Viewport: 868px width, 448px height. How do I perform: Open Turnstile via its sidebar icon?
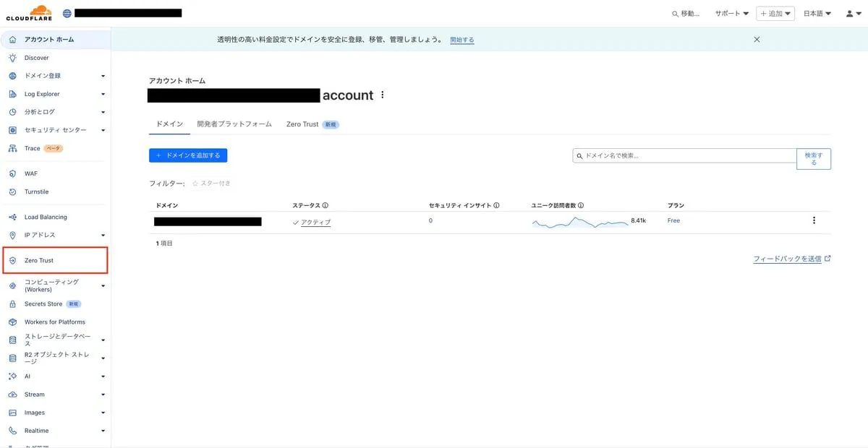click(x=12, y=192)
